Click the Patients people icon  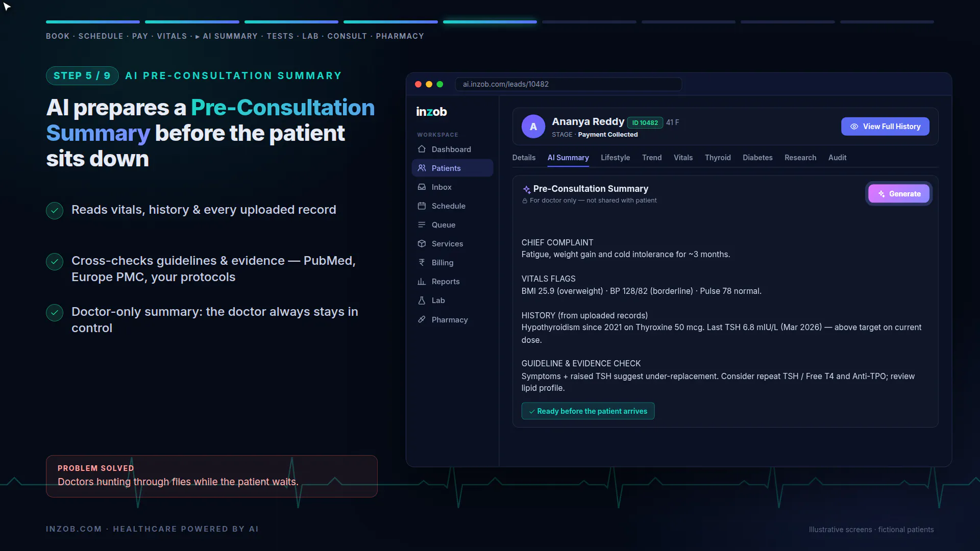tap(422, 168)
